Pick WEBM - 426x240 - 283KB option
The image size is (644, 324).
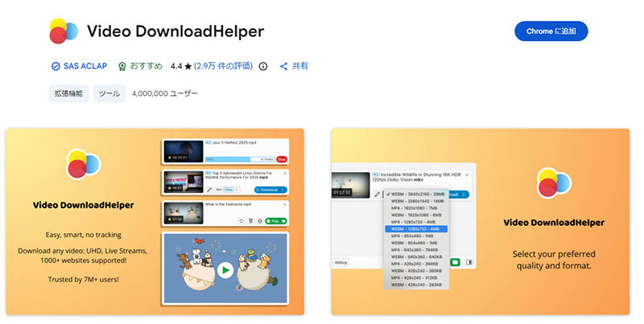click(416, 285)
